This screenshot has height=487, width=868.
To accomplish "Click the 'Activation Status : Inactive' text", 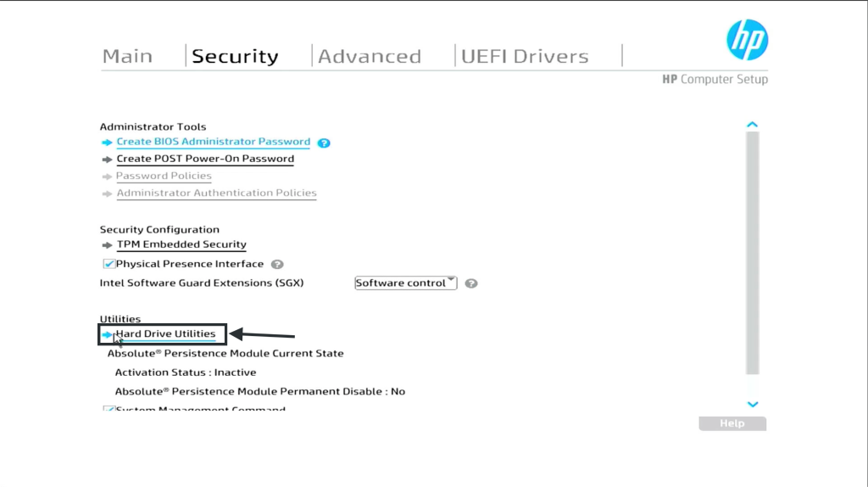I will pos(186,372).
